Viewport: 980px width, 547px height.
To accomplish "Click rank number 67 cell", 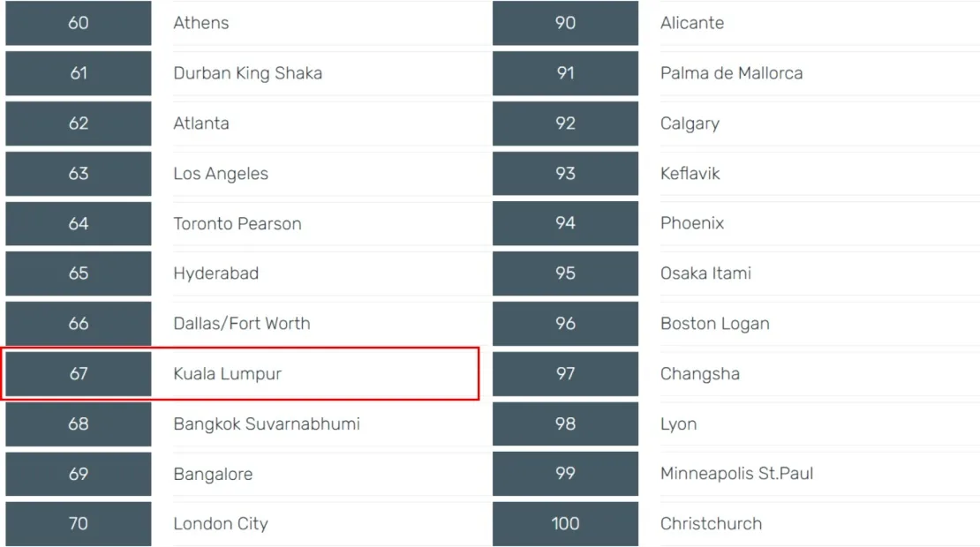I will [79, 374].
